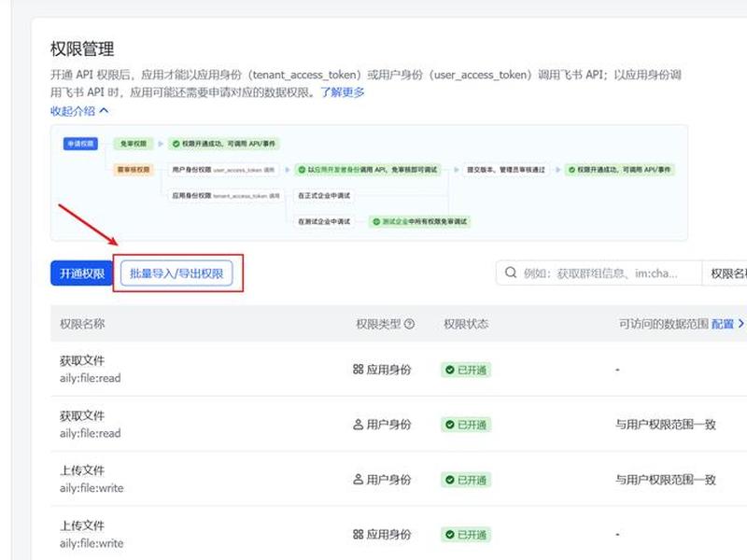747x560 pixels.
Task: Click the 免审权限 tag in diagram
Action: click(x=134, y=144)
